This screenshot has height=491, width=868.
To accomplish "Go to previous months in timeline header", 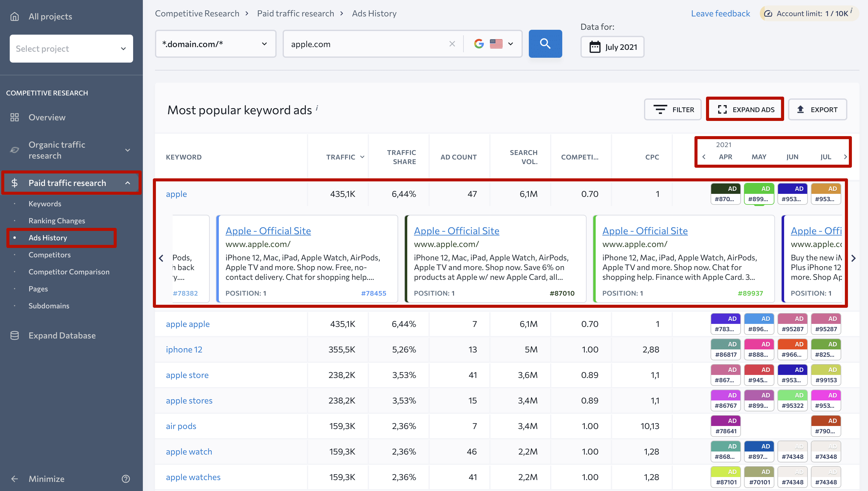I will click(704, 157).
